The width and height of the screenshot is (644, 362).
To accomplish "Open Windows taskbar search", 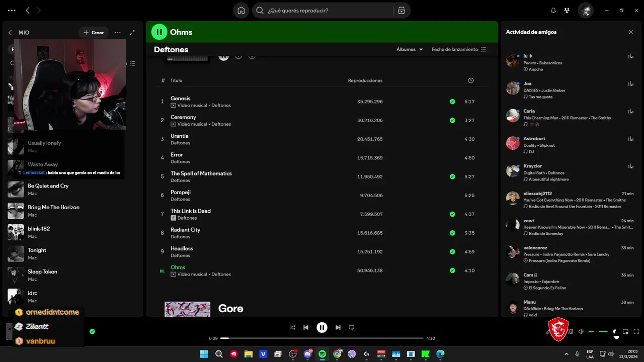I will (219, 354).
